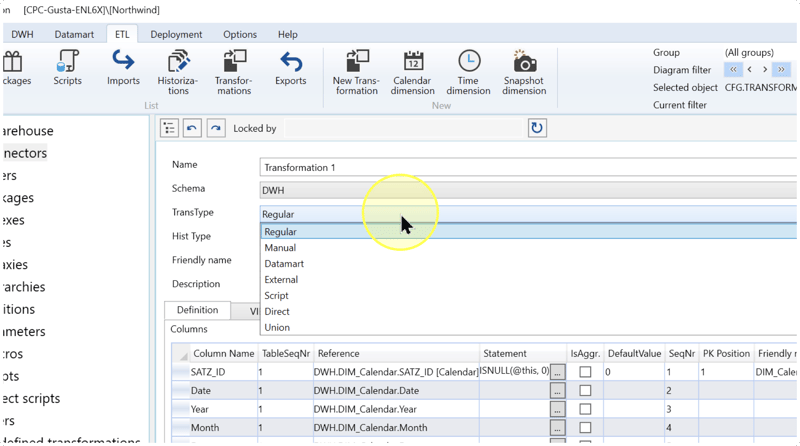Select Regular in TransType list
Viewport: 800px width, 446px height.
point(529,232)
